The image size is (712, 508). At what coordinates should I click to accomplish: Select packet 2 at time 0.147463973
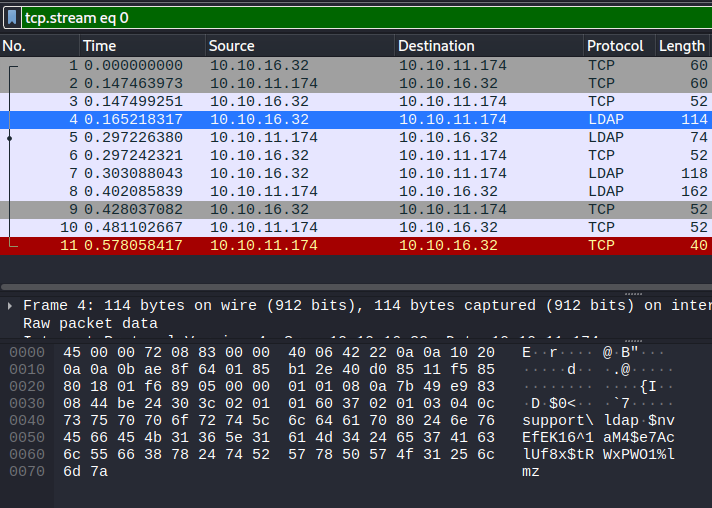pos(356,84)
